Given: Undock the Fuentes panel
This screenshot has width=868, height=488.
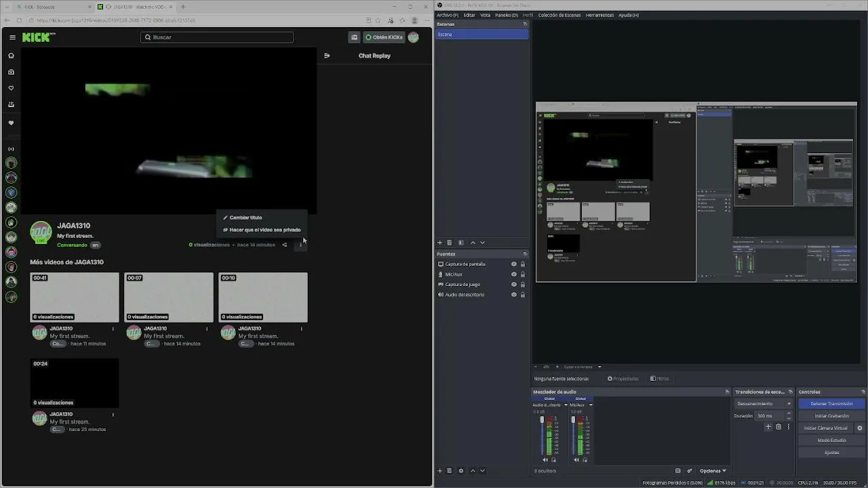Looking at the screenshot, I should point(525,254).
